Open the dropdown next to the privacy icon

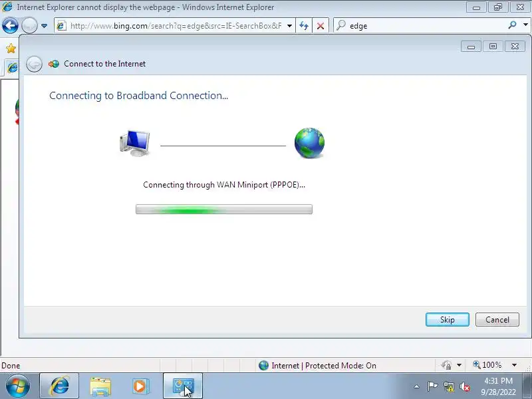[459, 365]
